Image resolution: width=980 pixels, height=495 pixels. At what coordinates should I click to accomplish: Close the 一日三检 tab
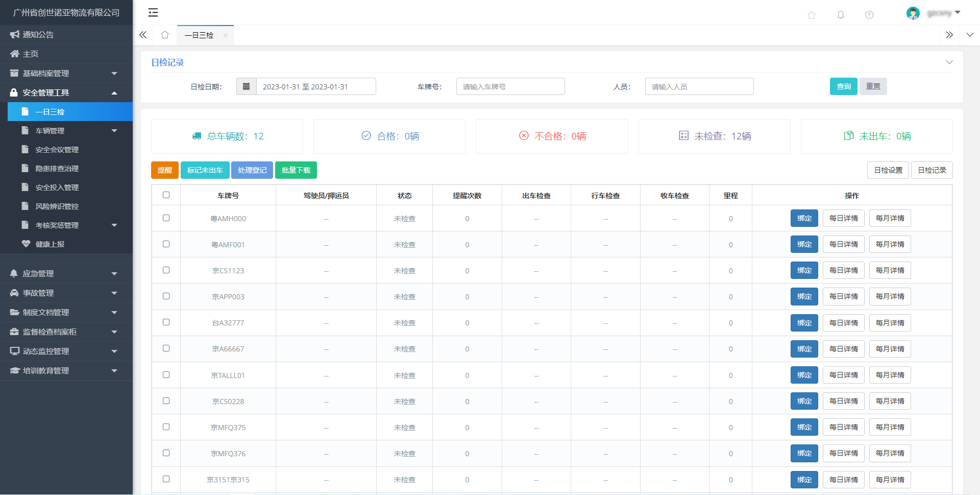point(225,35)
